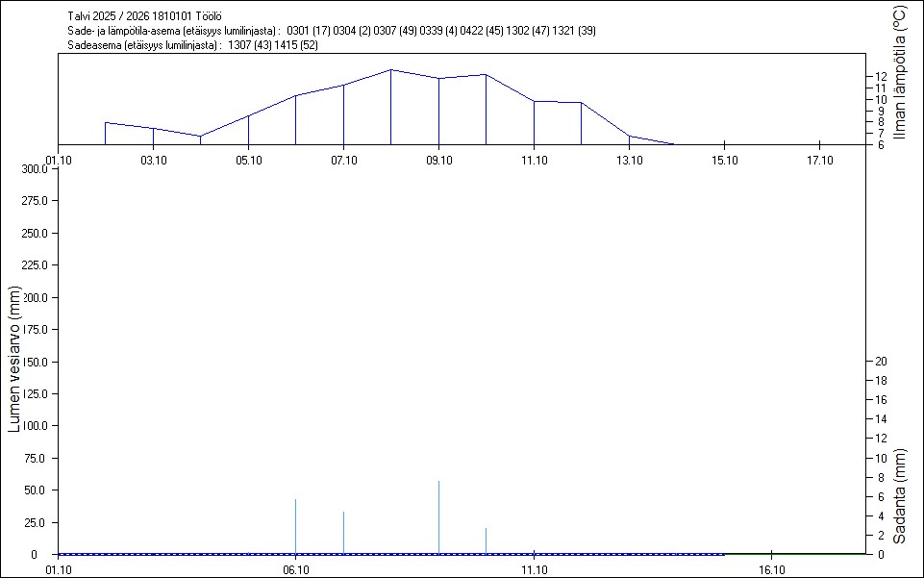The image size is (924, 578).
Task: Click the chart title 'Talvi 2025 / 2026 1810101 Töölö'
Action: coord(145,16)
